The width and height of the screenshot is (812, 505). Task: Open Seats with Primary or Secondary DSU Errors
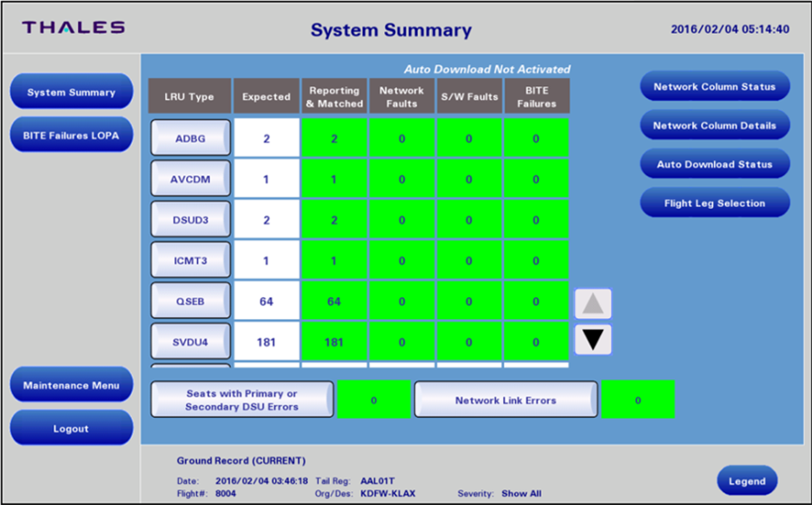click(241, 400)
